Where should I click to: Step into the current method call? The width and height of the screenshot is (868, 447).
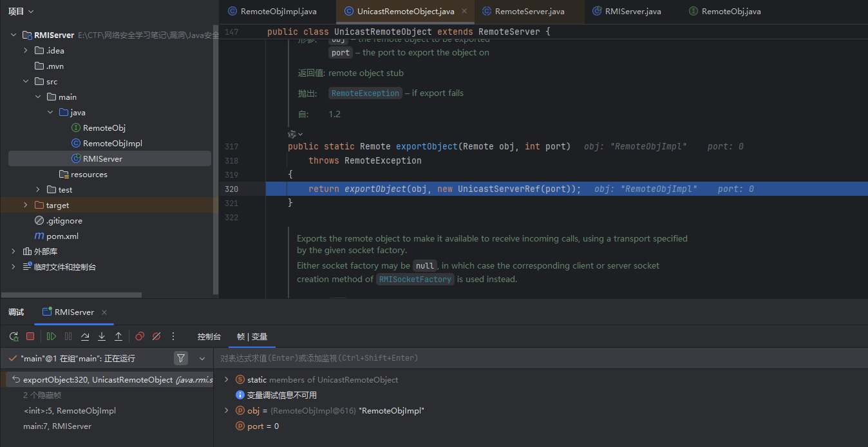(102, 336)
